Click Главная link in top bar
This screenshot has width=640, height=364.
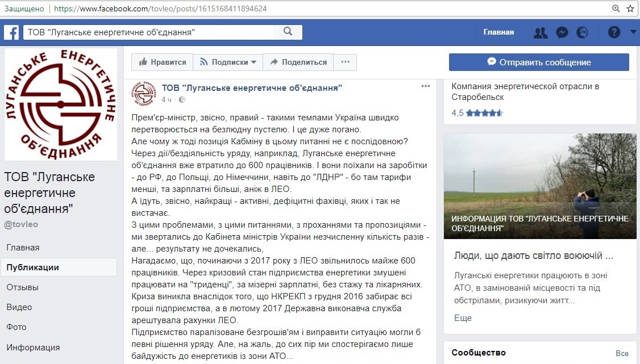click(x=498, y=32)
